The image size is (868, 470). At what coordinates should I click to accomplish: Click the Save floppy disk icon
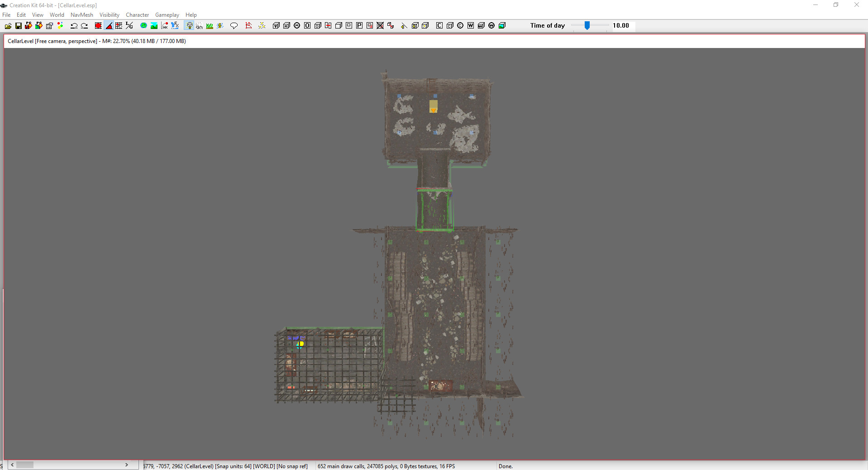point(19,26)
